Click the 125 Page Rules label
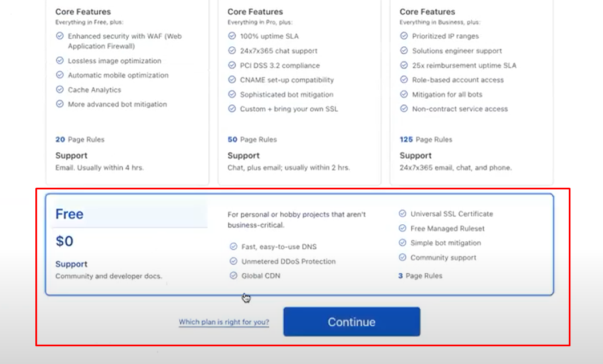 (x=426, y=139)
